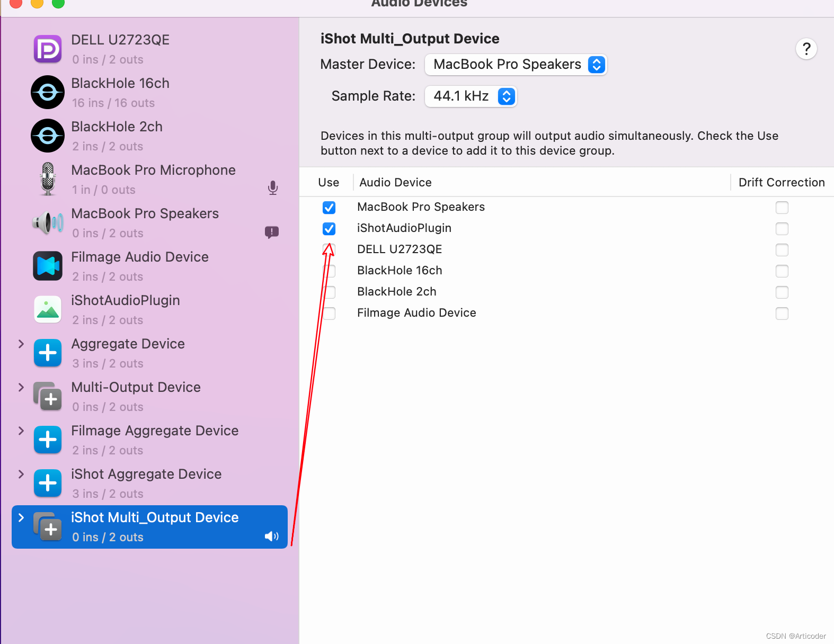Enable Drift Correction for DELL U2723QE
This screenshot has width=834, height=644.
tap(782, 250)
